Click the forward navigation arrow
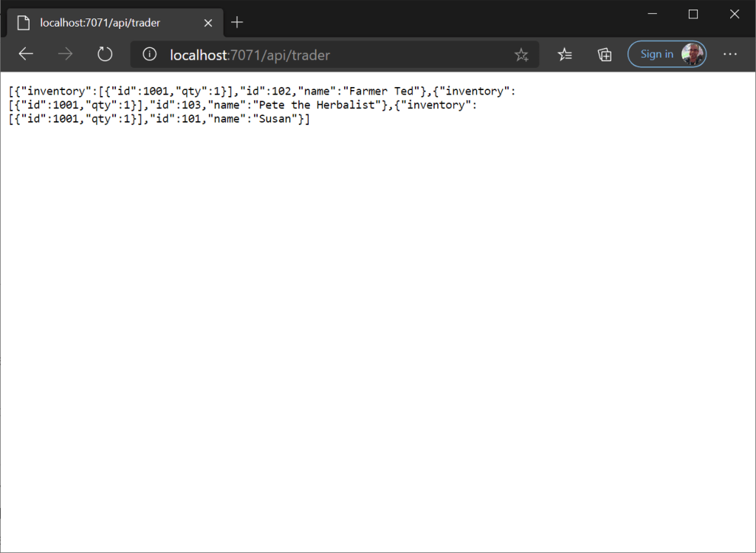The width and height of the screenshot is (756, 553). [66, 54]
